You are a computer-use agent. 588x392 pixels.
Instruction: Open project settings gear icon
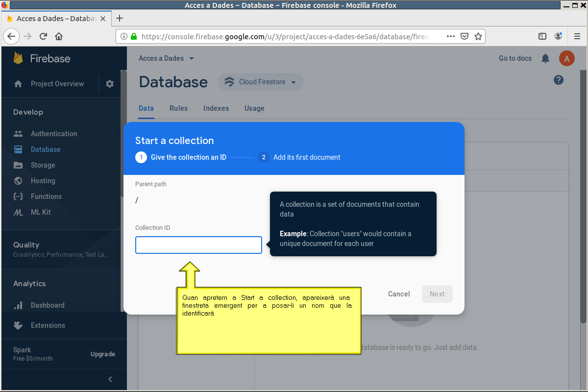click(x=110, y=84)
